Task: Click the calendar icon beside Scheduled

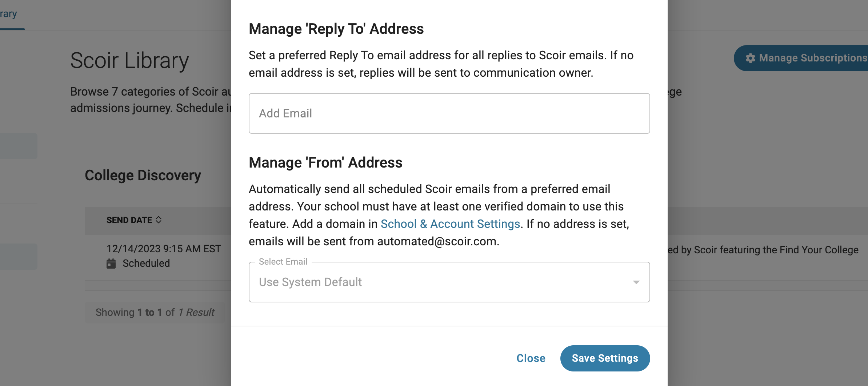Action: [x=111, y=263]
